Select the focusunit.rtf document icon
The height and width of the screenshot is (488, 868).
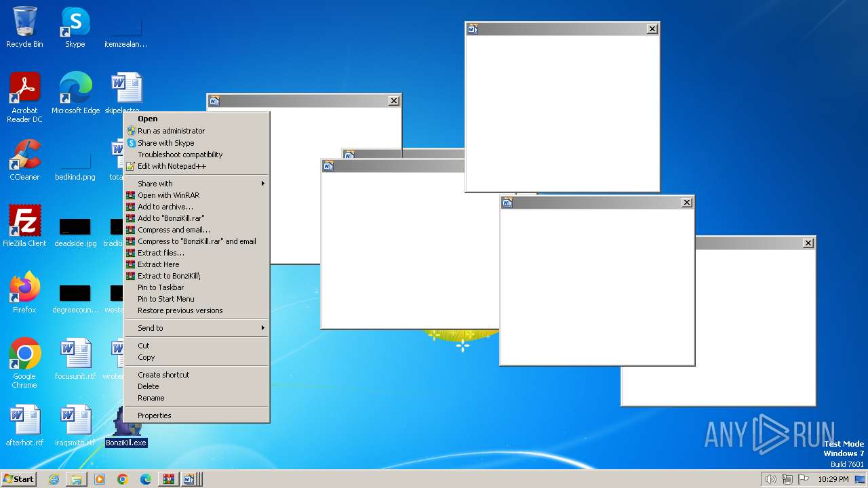(x=75, y=359)
